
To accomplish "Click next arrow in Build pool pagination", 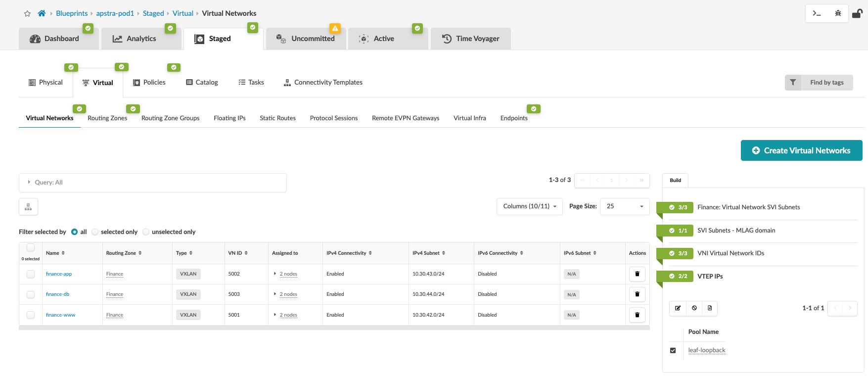I will point(850,308).
